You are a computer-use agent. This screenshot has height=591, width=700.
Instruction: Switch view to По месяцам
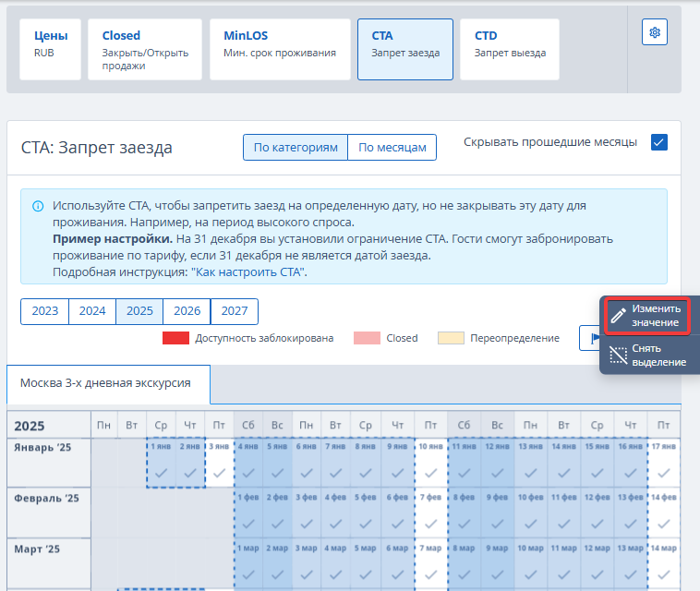point(392,148)
